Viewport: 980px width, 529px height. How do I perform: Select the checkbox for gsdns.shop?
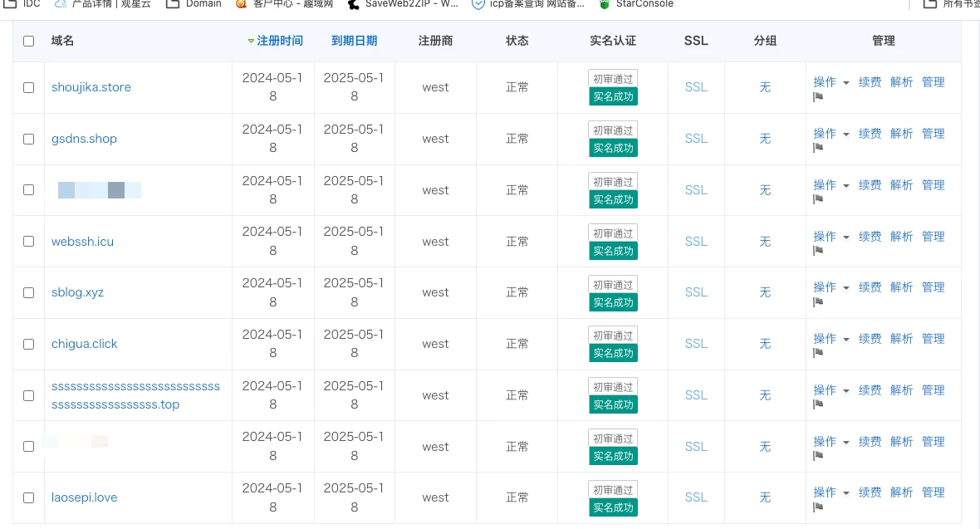click(x=29, y=139)
